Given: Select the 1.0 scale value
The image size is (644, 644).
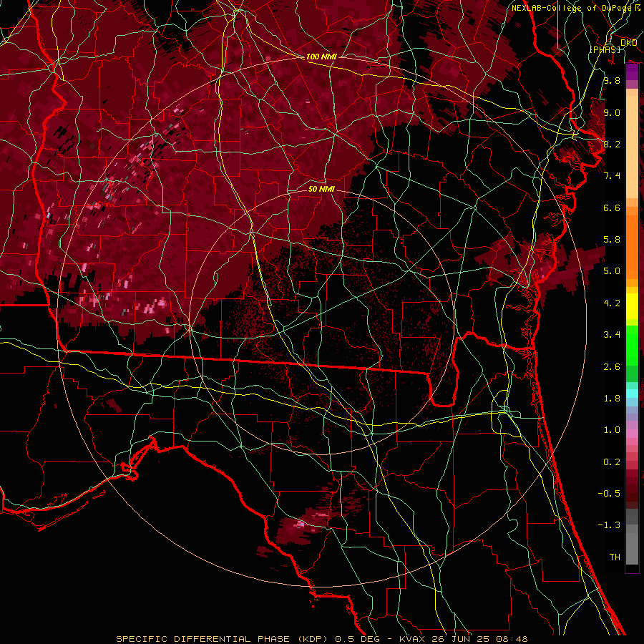Looking at the screenshot, I should (612, 430).
